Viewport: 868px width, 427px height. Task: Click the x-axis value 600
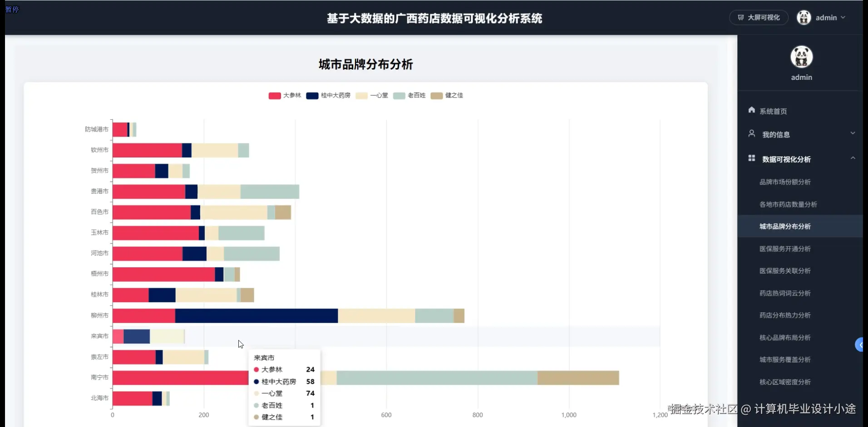coord(386,415)
